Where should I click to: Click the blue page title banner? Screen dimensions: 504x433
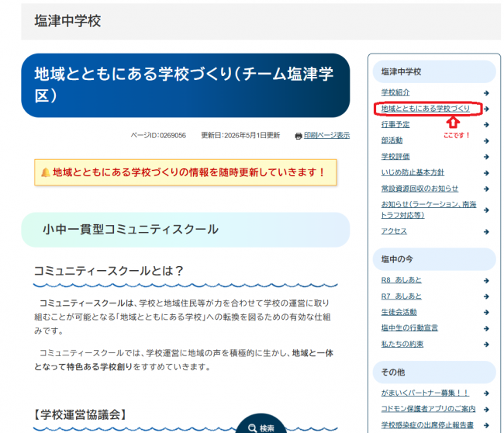point(185,85)
